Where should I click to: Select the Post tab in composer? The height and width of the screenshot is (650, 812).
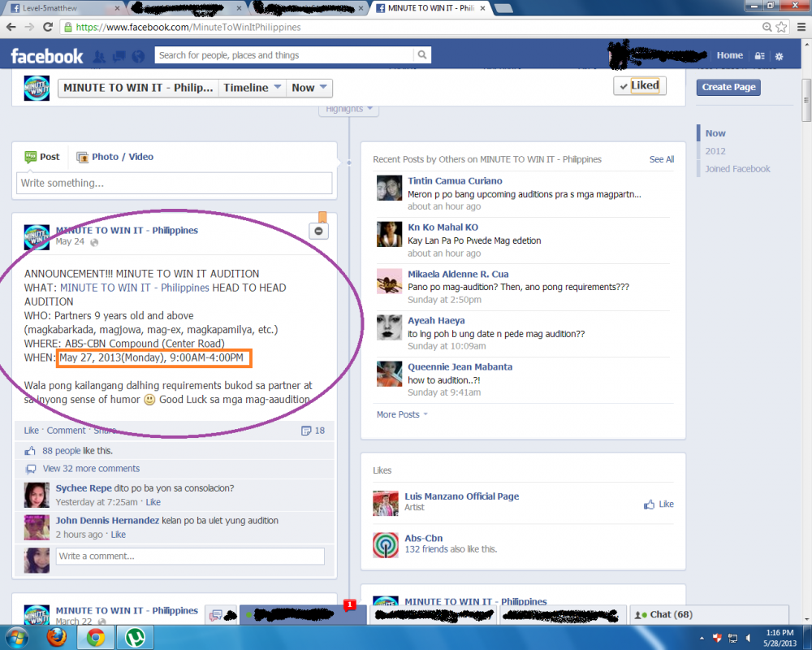[42, 157]
